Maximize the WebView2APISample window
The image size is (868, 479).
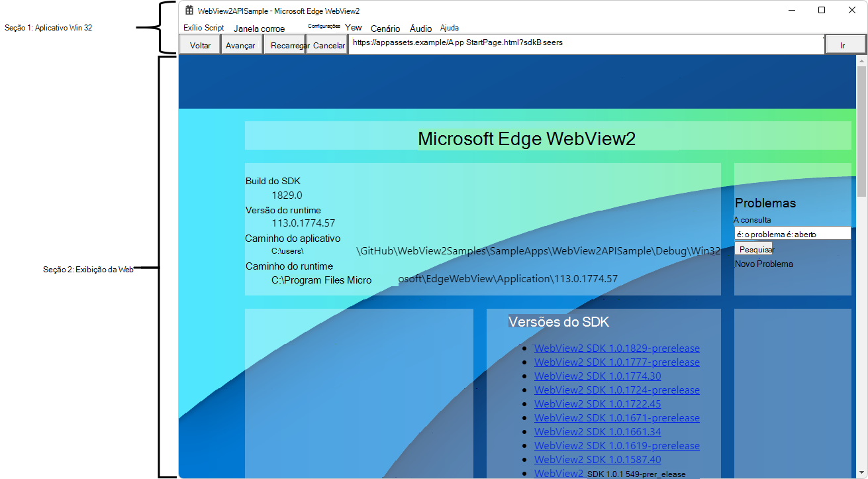(x=822, y=10)
